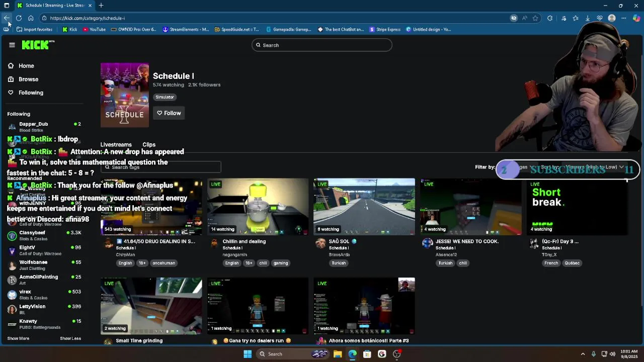This screenshot has height=362, width=644.
Task: Open virex channel in sidebar
Action: point(44,295)
